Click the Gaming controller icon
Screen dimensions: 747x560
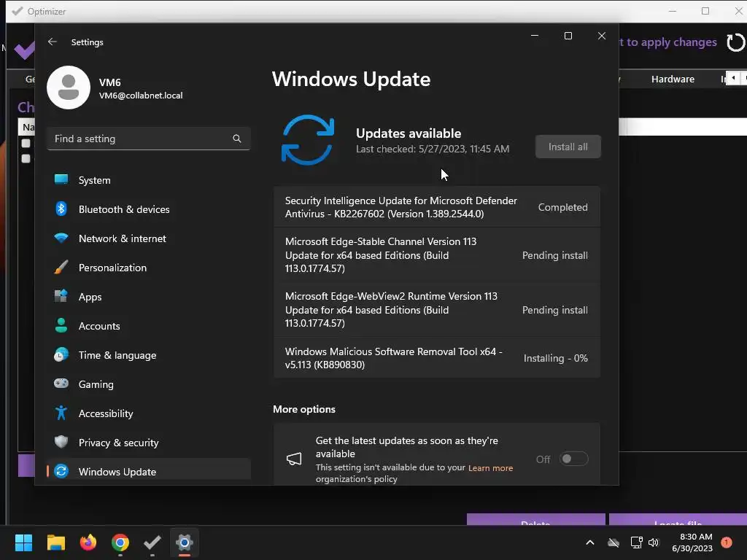[61, 384]
